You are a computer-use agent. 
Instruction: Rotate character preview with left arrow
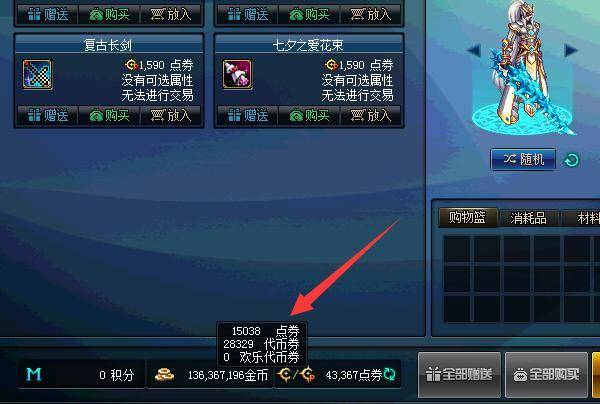point(474,50)
